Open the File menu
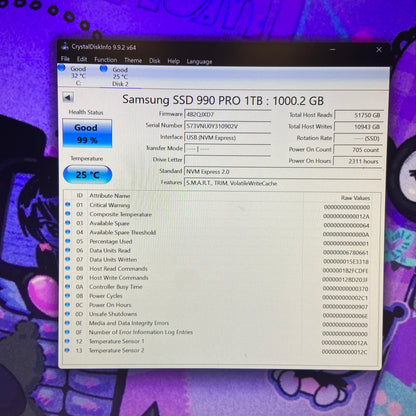Image resolution: width=416 pixels, height=416 pixels. pyautogui.click(x=65, y=59)
